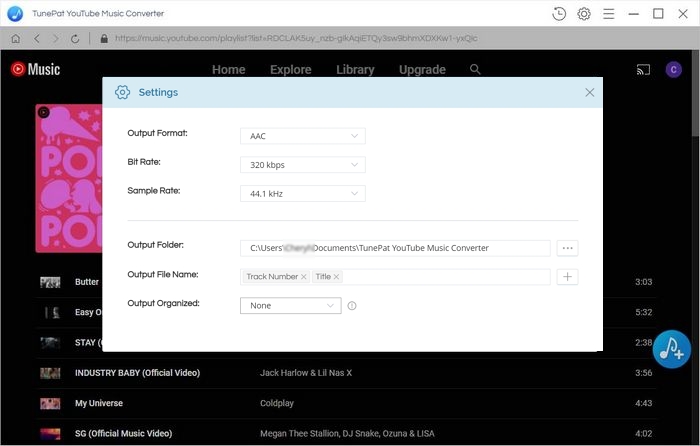Click the My Universe song thumbnail
The image size is (700, 446).
point(50,404)
